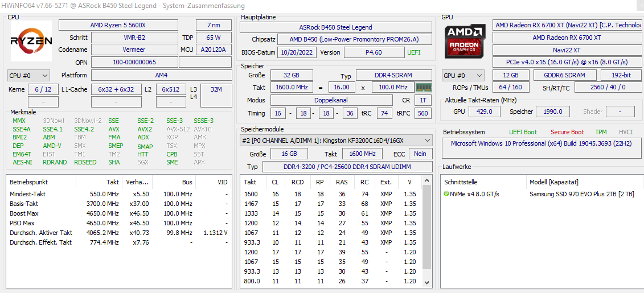The image size is (644, 293).
Task: Click the BIOS date 10/20/2022 field
Action: [297, 52]
